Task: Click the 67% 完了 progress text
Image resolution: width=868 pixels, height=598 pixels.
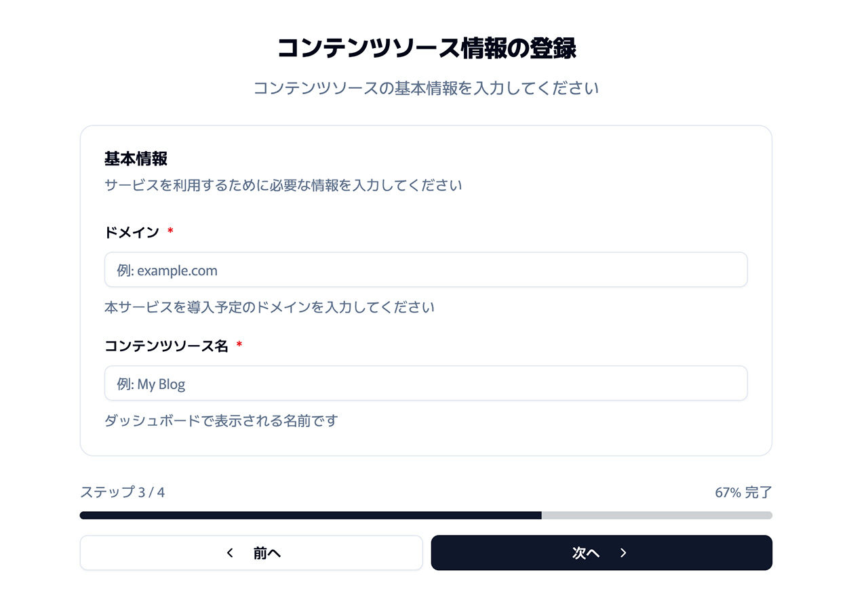Action: [743, 493]
